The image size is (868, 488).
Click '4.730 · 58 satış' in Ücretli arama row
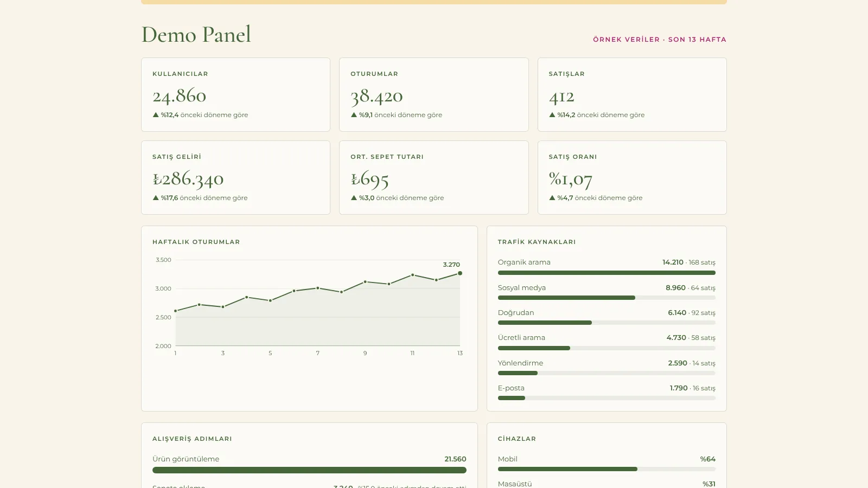click(x=691, y=338)
